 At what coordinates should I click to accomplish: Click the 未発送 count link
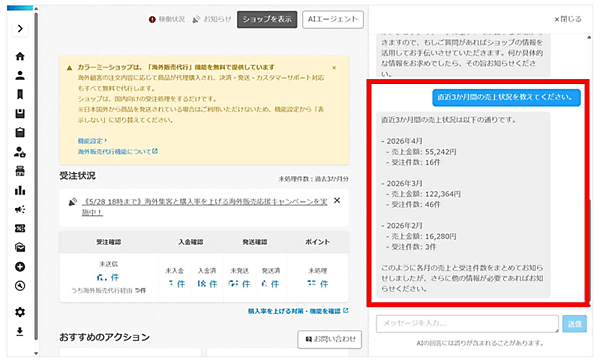[x=239, y=284]
